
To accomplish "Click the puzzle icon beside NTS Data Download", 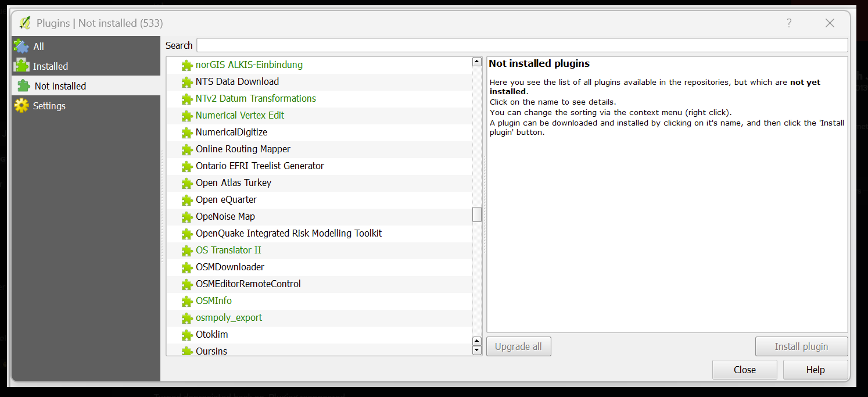I will (x=186, y=81).
